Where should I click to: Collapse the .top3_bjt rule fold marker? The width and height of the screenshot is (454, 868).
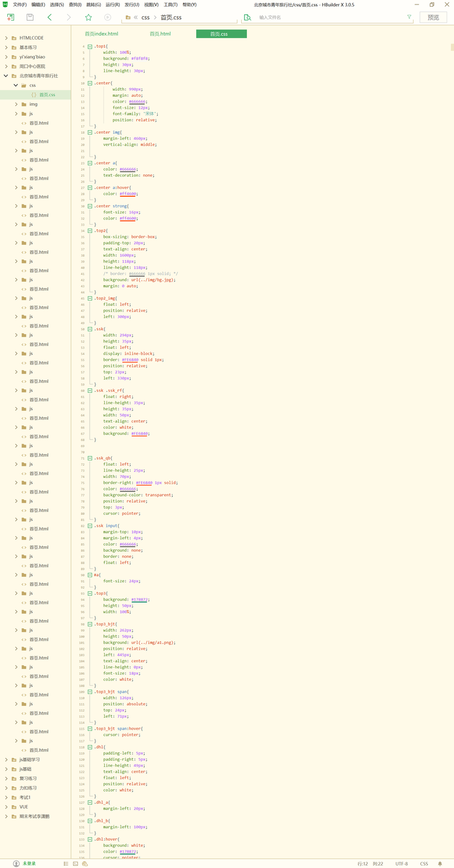pyautogui.click(x=90, y=624)
